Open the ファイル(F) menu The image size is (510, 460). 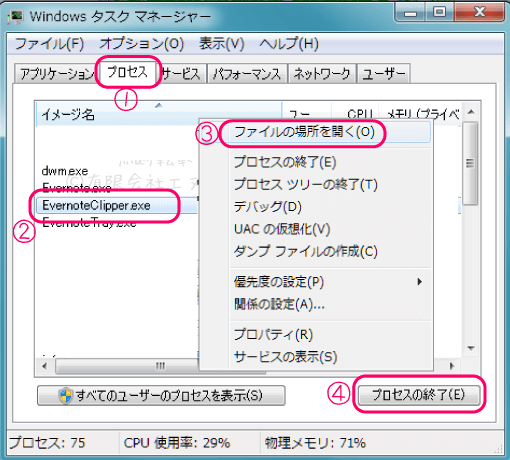coord(49,44)
